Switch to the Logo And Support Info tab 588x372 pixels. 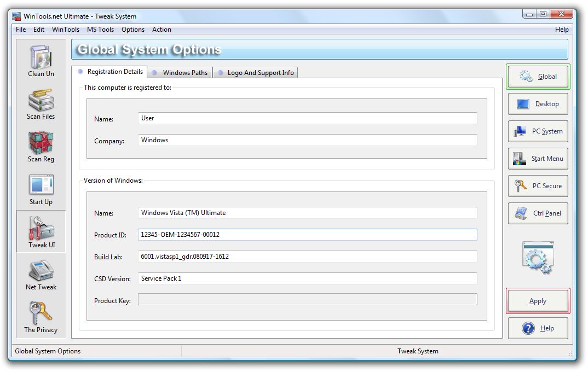pyautogui.click(x=256, y=73)
